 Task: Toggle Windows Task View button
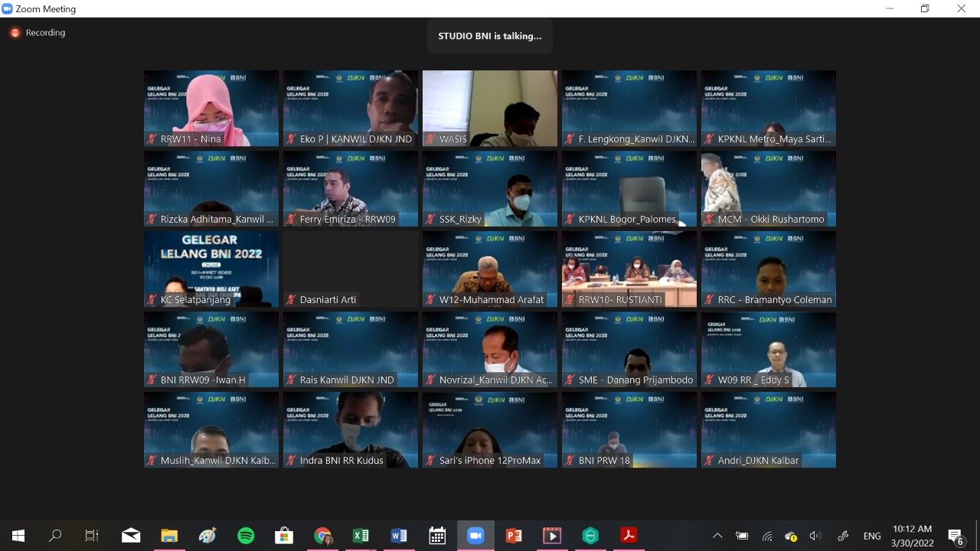(92, 536)
